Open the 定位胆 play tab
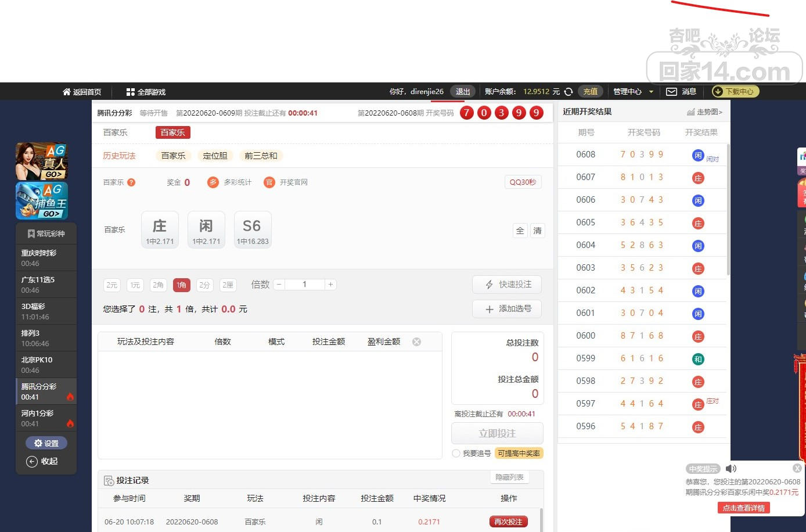The height and width of the screenshot is (532, 806). click(x=215, y=156)
